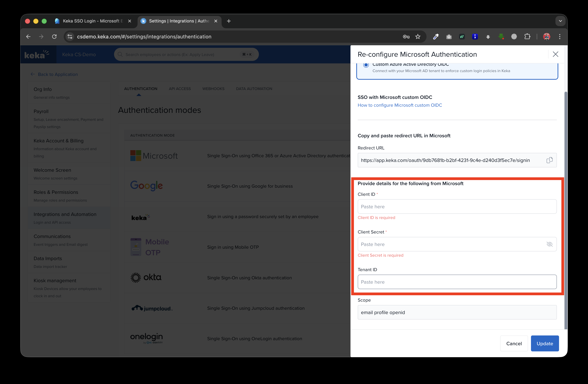Close the Re-configure Microsoft Authentication panel
This screenshot has height=384, width=588.
(555, 54)
